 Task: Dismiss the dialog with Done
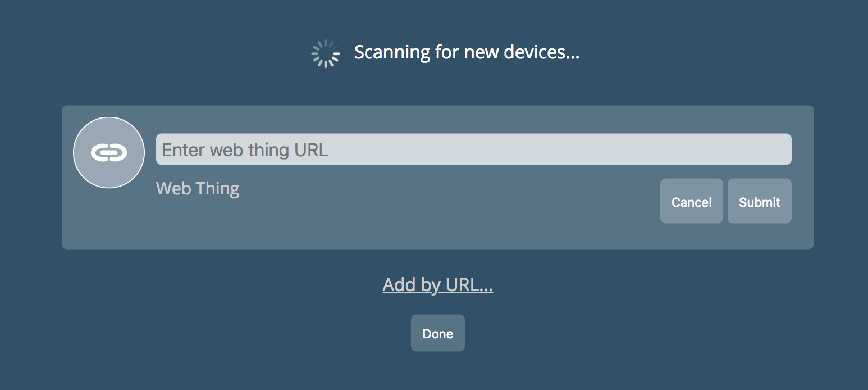coord(437,333)
